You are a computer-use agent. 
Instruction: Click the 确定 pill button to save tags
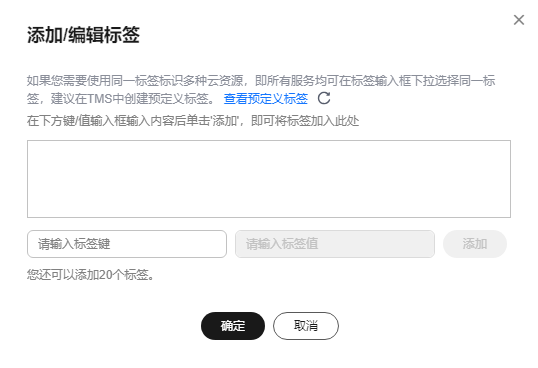[x=233, y=326]
